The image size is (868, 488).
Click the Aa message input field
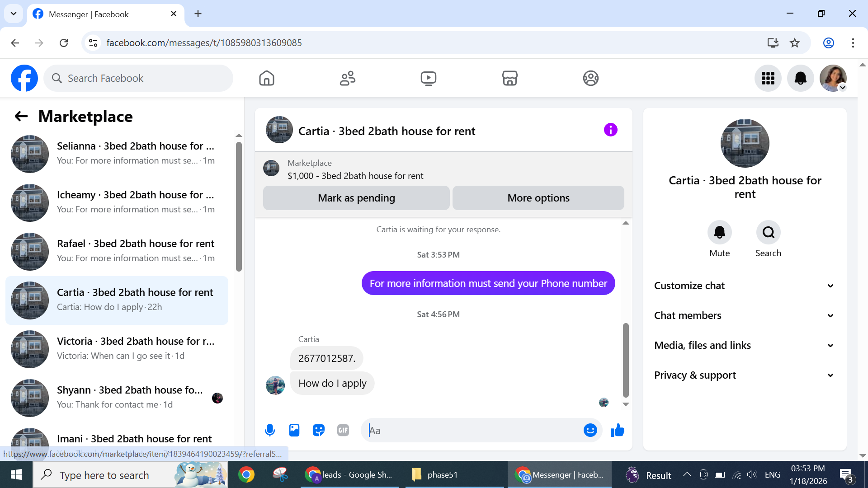click(x=475, y=430)
